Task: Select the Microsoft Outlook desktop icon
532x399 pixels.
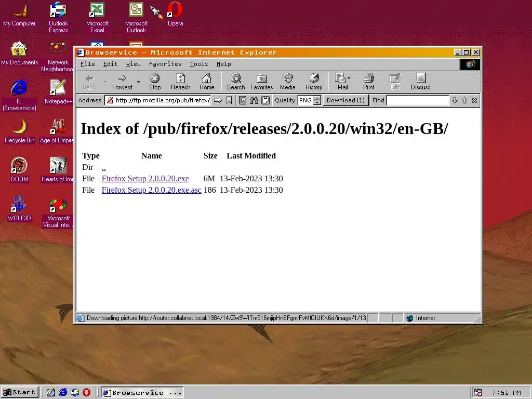Action: point(137,17)
